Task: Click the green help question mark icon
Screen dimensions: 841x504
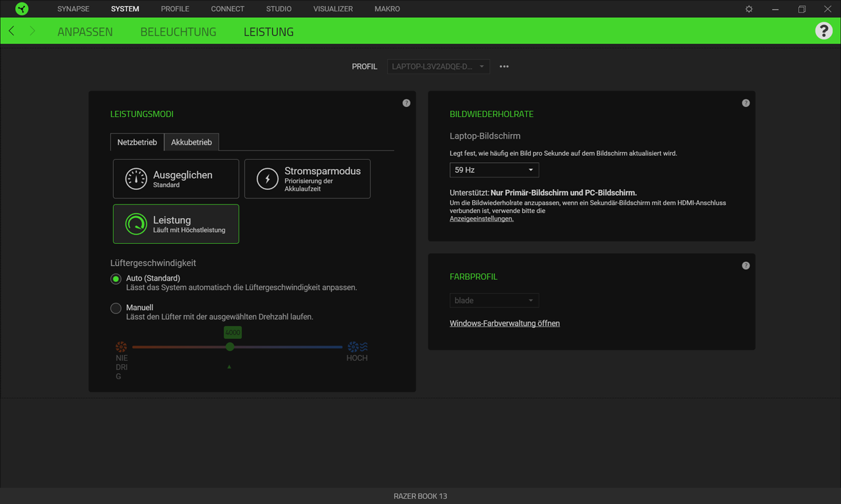Action: click(x=824, y=30)
